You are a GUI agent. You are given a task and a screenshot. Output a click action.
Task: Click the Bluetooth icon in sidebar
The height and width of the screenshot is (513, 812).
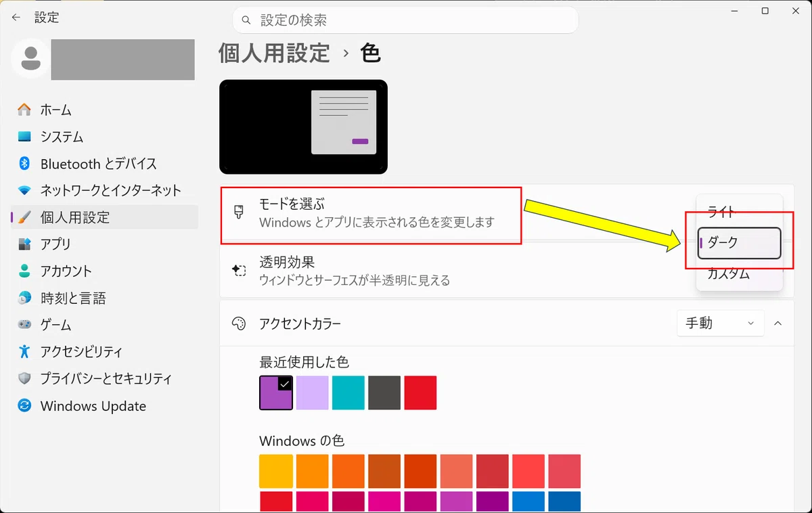(x=24, y=164)
